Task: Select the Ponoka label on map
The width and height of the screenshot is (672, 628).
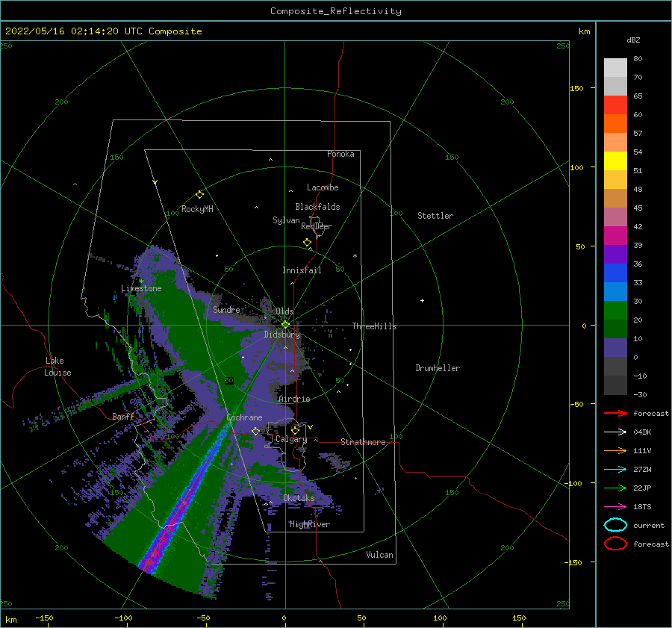Action: [x=340, y=154]
